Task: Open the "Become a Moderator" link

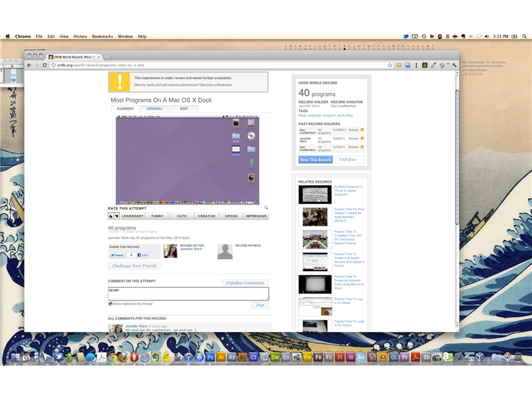Action: pos(218,84)
